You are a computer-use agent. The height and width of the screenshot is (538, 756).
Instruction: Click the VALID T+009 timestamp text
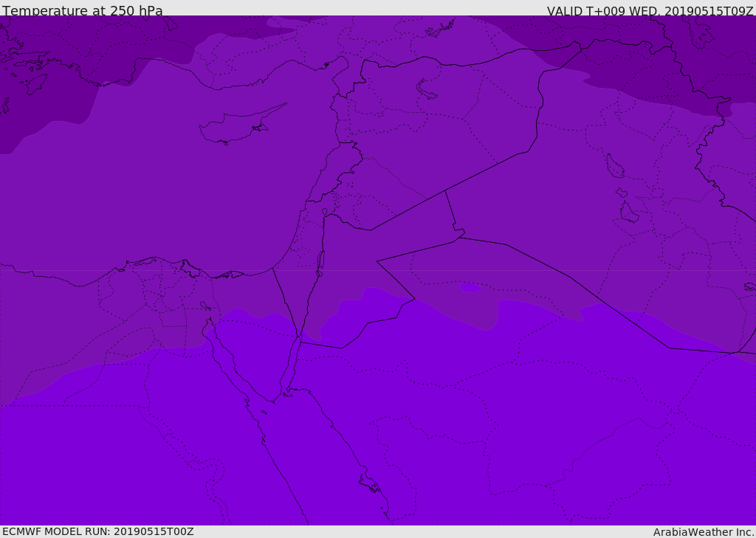[x=650, y=10]
